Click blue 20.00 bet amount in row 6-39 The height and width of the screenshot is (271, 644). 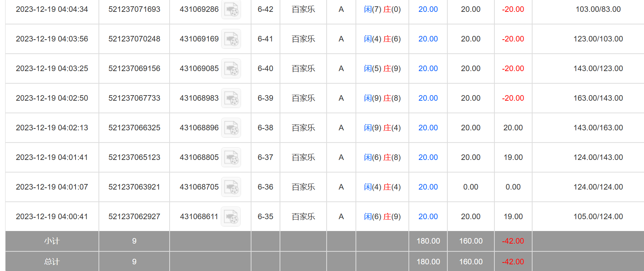point(428,98)
